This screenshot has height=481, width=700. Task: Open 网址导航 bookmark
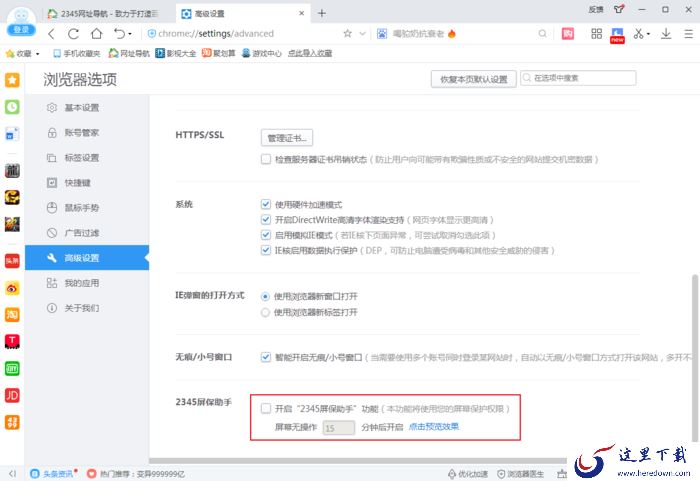(x=129, y=54)
